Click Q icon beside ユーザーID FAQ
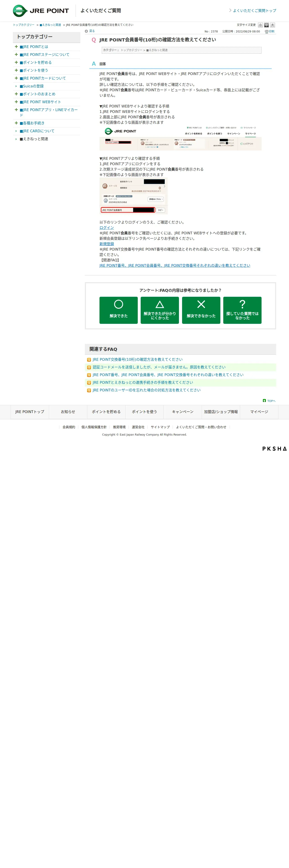The width and height of the screenshot is (289, 868). 89,390
